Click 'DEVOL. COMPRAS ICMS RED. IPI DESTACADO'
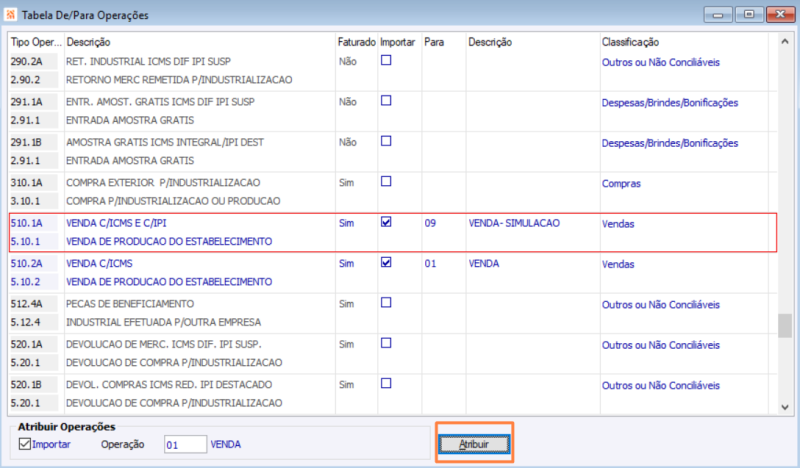800x468 pixels. click(169, 384)
